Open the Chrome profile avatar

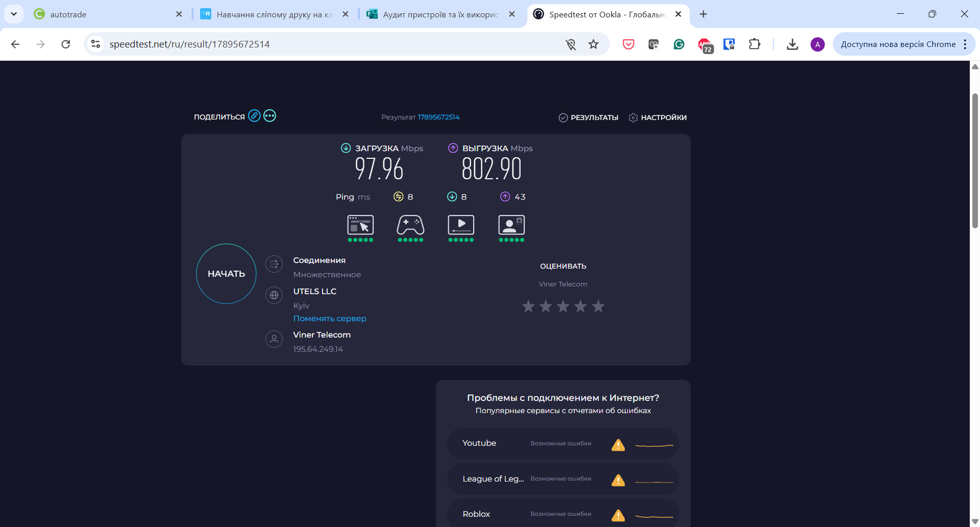(817, 44)
